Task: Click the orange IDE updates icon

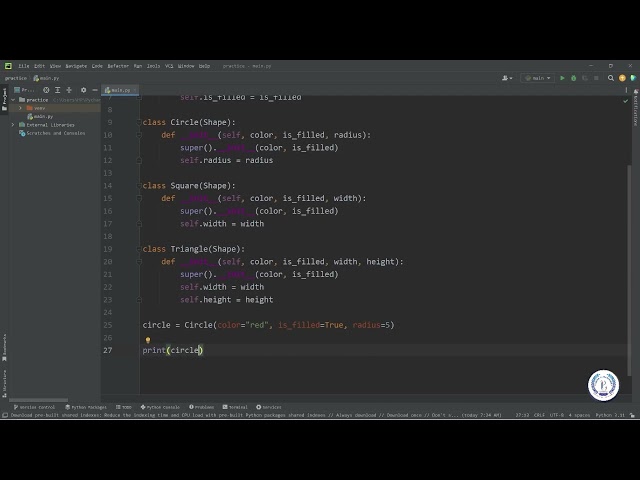Action: pyautogui.click(x=622, y=78)
